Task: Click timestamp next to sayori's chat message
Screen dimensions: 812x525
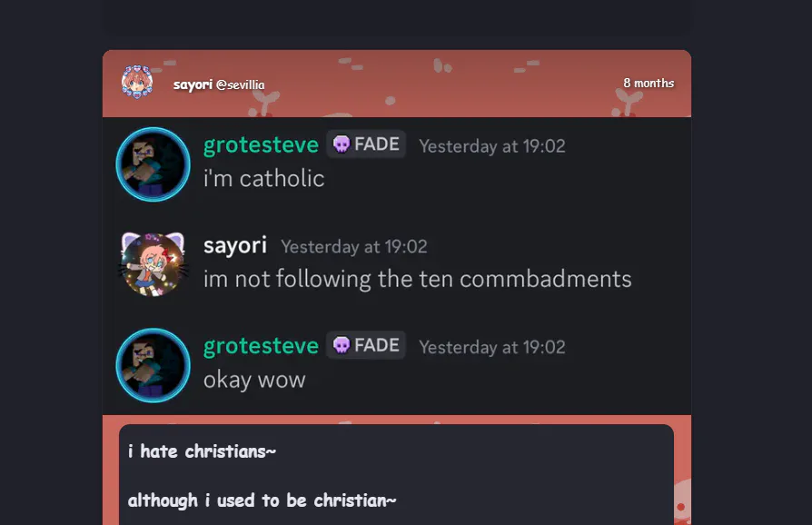Action: [354, 247]
